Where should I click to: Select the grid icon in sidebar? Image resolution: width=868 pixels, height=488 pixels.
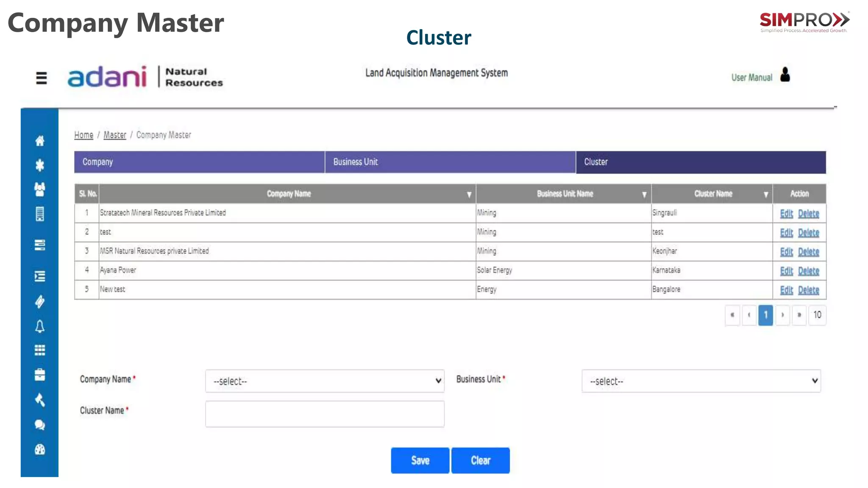[x=40, y=350]
